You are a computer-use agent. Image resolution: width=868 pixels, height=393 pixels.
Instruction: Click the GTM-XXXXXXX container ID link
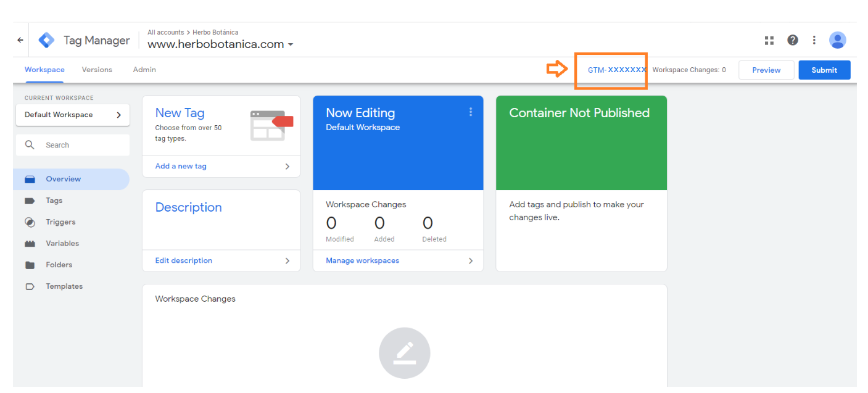click(617, 70)
